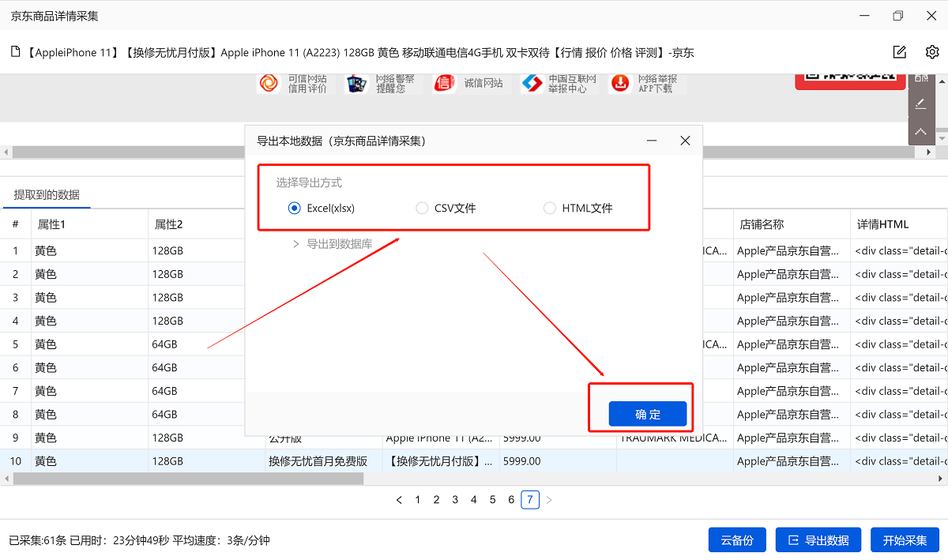This screenshot has width=948, height=560.
Task: Maximize the main application window
Action: tap(898, 16)
